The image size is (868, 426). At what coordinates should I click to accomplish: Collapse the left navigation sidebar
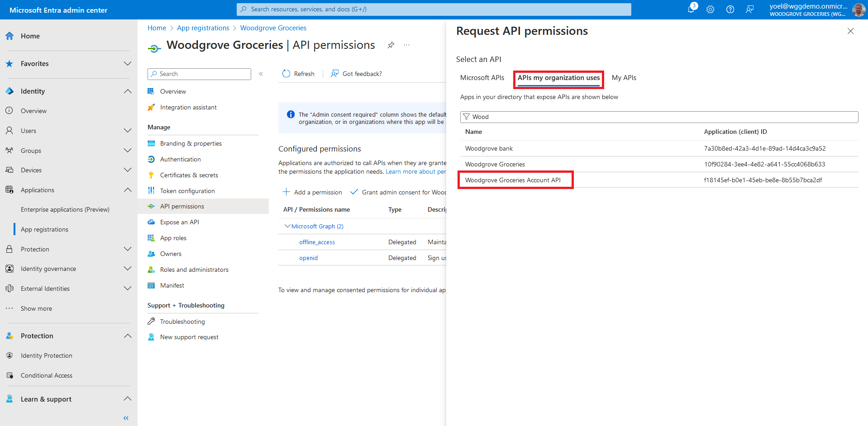pos(126,418)
